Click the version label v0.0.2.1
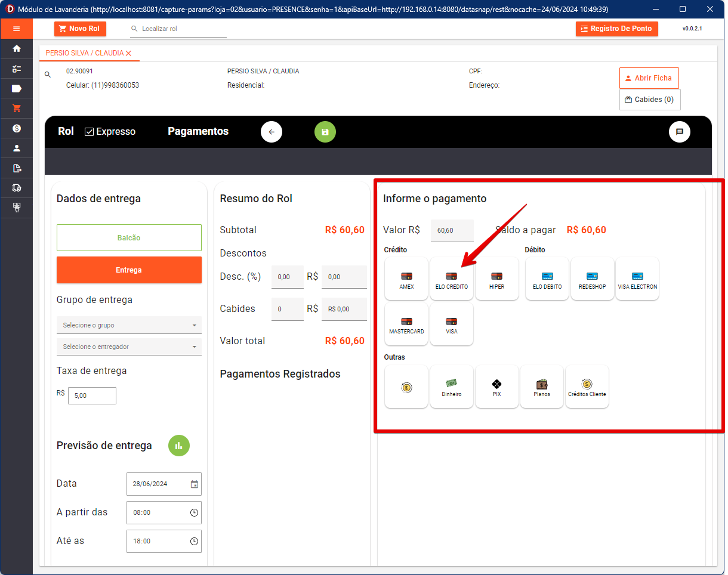This screenshot has width=728, height=575. click(692, 29)
